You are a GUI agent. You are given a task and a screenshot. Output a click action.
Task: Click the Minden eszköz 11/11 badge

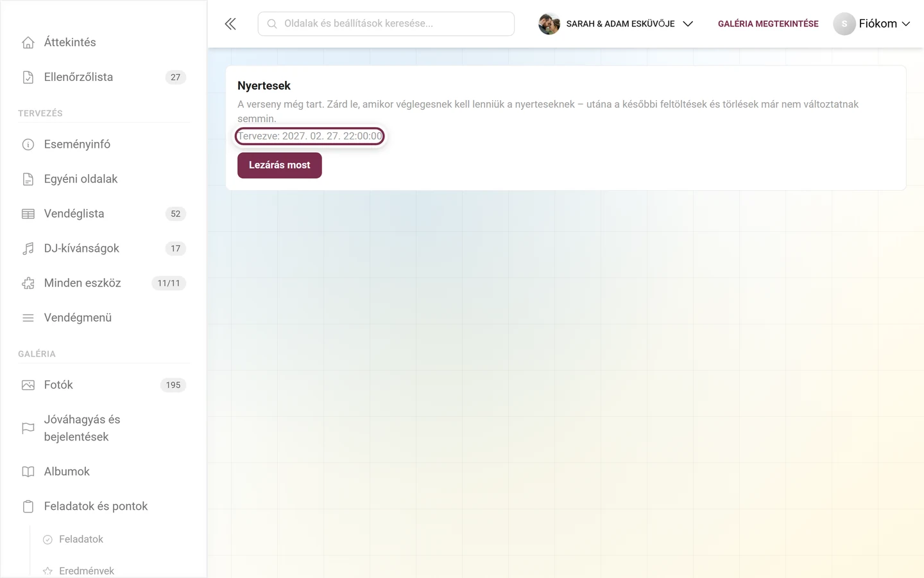(x=169, y=283)
